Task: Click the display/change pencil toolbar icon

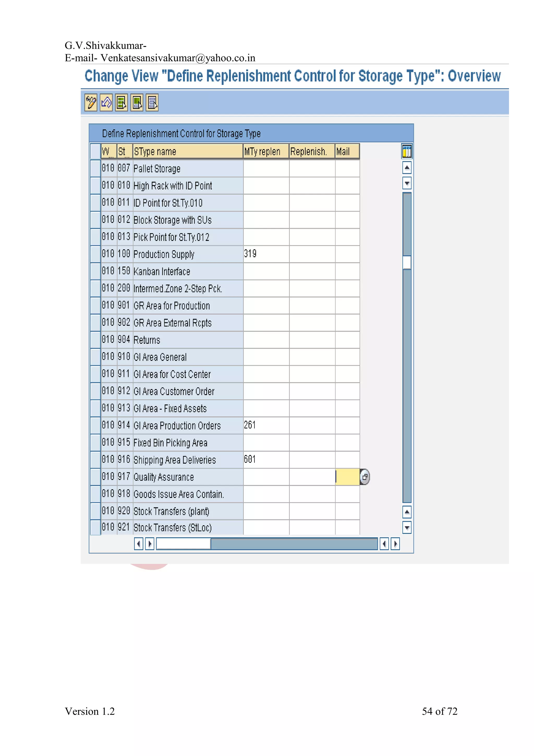Action: coord(91,103)
